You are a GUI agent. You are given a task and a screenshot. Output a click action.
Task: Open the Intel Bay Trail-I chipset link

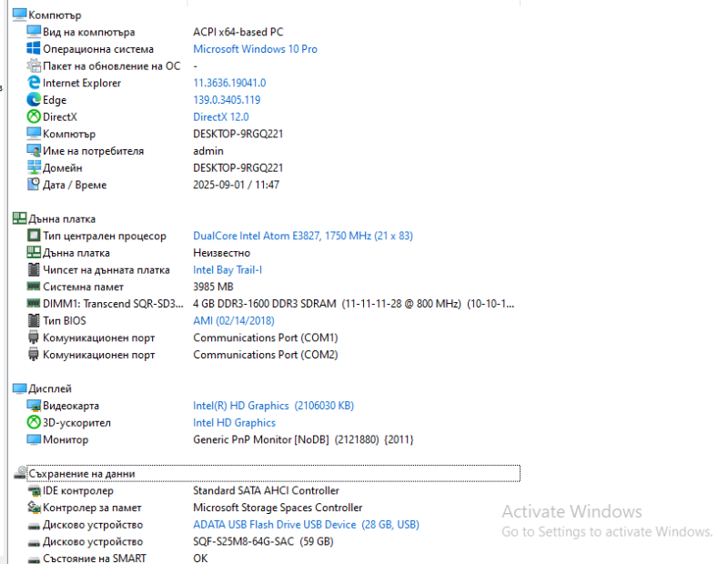coord(227,270)
